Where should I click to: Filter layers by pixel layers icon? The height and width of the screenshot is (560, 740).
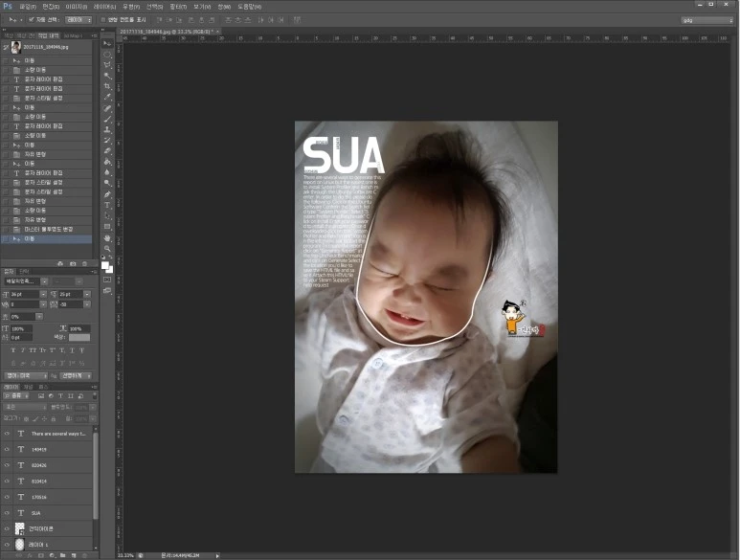tap(41, 395)
